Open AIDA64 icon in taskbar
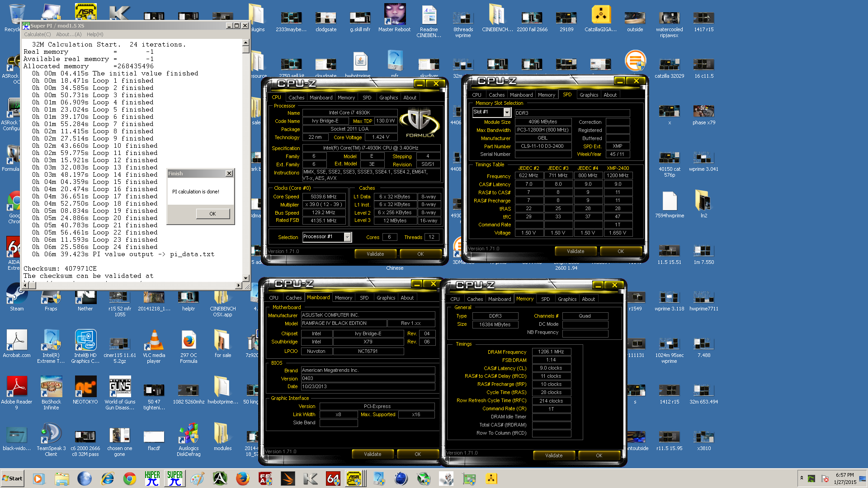 coord(333,479)
